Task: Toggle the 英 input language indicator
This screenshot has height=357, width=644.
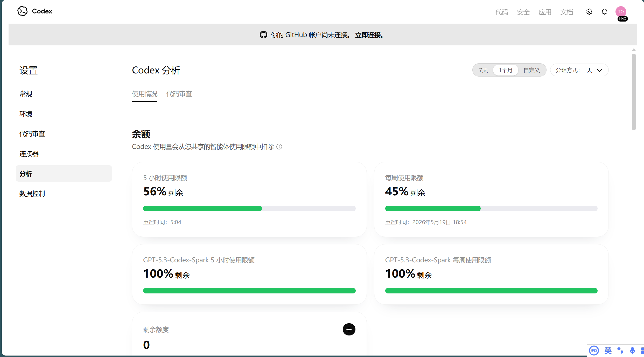Action: pyautogui.click(x=608, y=351)
